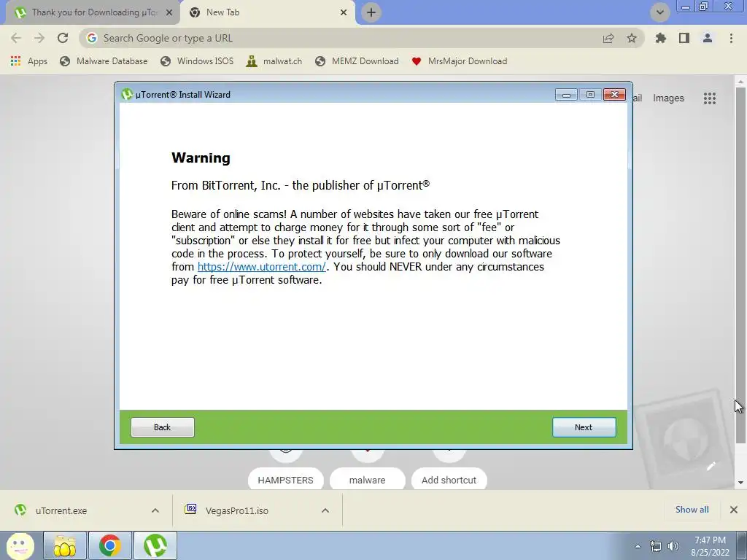Open Chrome tab search dropdown arrow
747x560 pixels.
tap(659, 12)
